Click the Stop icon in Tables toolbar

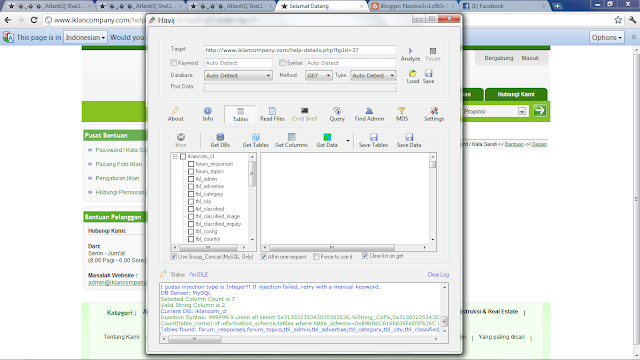point(181,140)
